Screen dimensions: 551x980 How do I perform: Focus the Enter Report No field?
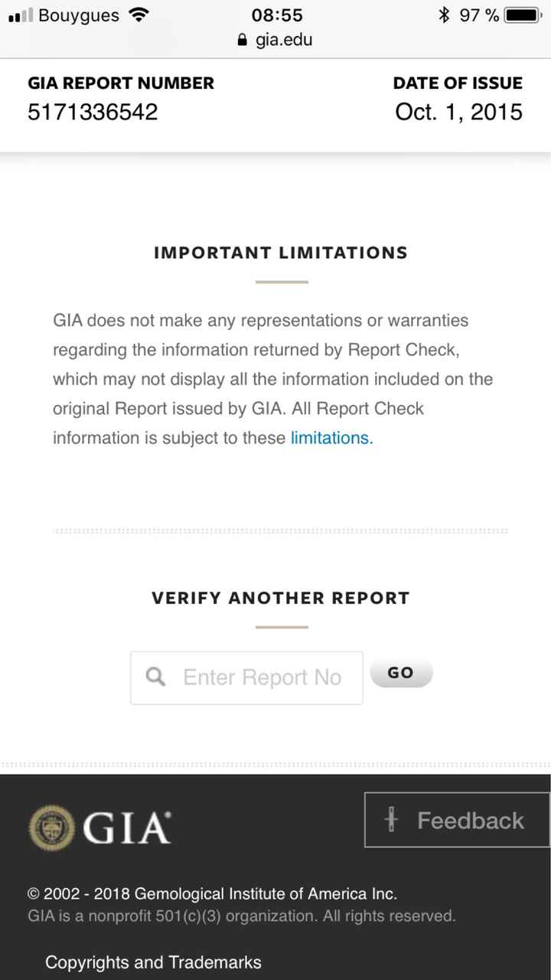coord(262,678)
